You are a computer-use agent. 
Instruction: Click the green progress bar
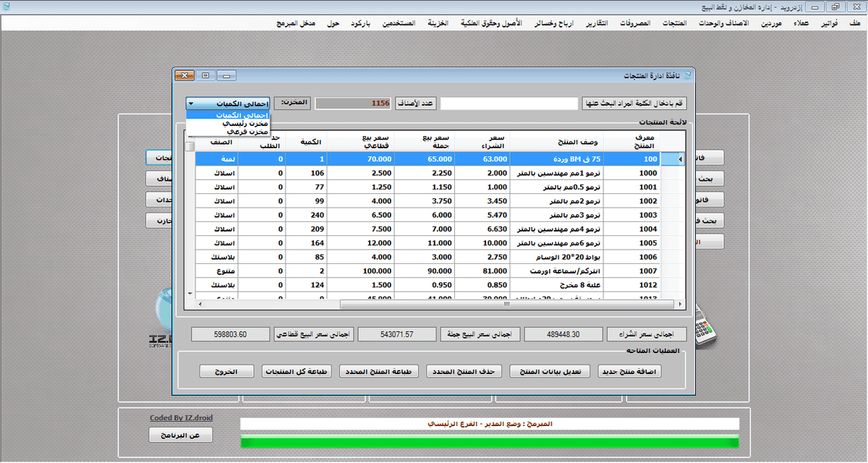pos(490,441)
